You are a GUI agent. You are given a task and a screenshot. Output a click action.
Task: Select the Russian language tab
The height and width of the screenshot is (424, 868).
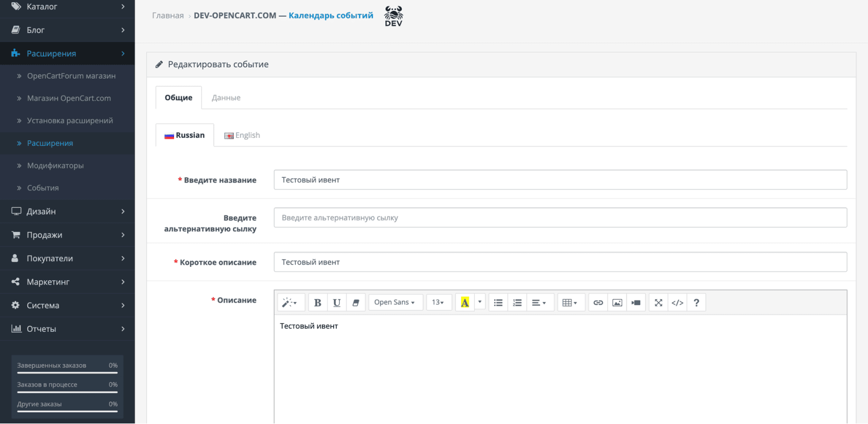pyautogui.click(x=184, y=135)
